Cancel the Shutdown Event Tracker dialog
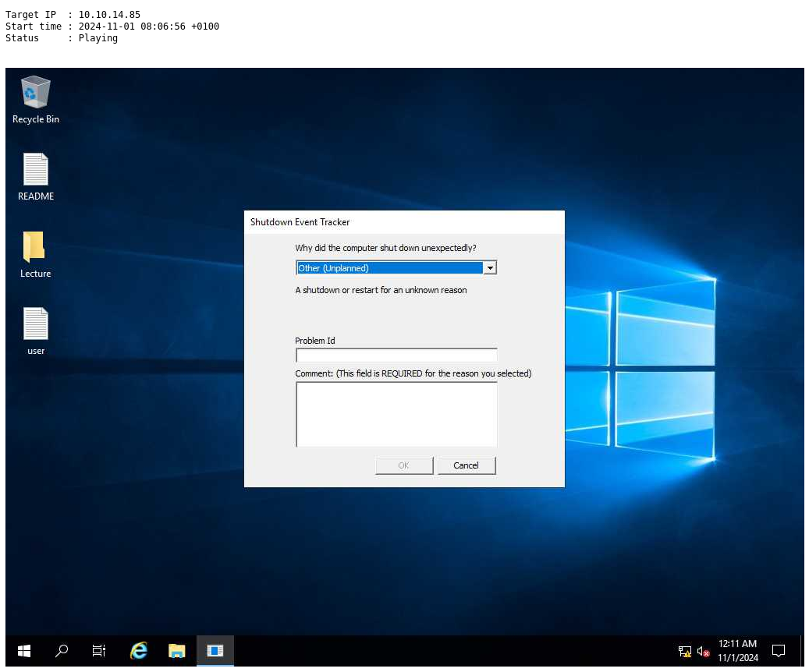 pos(467,465)
